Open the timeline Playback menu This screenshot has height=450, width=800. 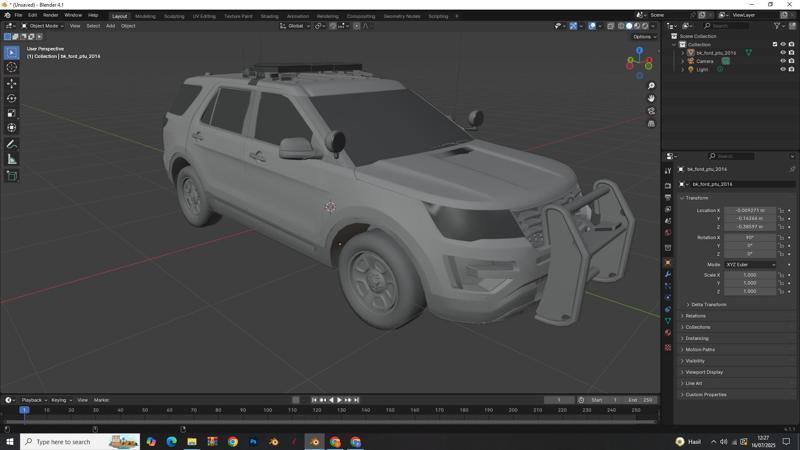[x=34, y=400]
